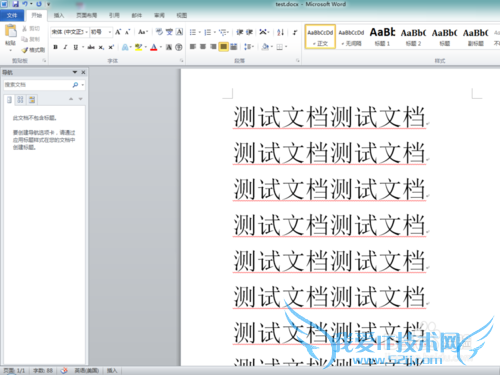Center align the text
Screen dimensions: 500x375
pyautogui.click(x=203, y=47)
